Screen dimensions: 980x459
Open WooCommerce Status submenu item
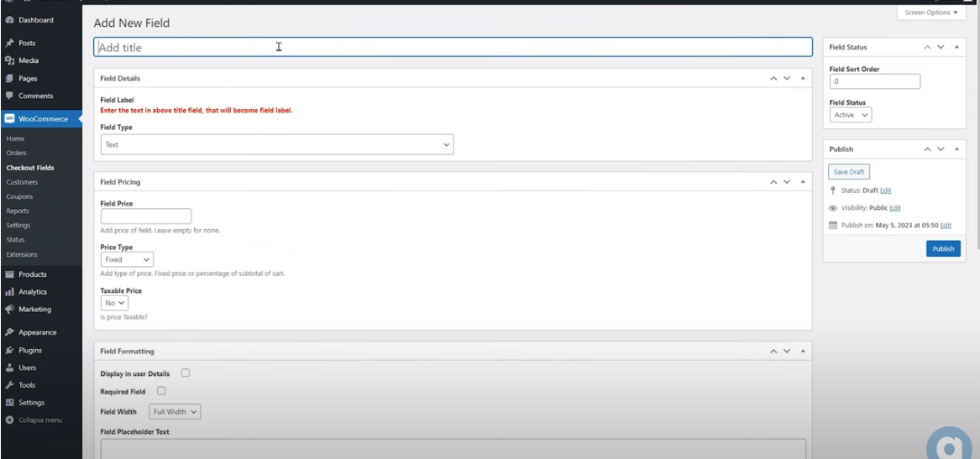[x=16, y=240]
